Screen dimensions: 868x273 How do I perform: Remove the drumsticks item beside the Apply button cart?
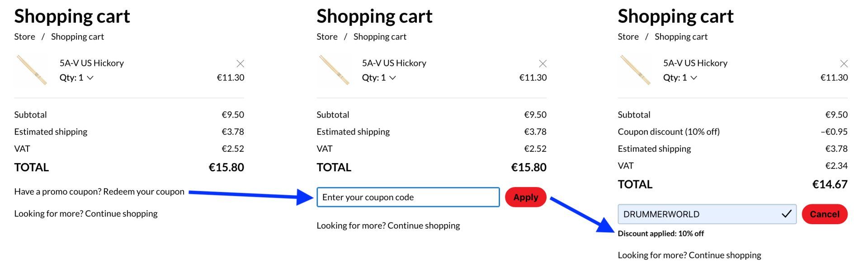[543, 63]
